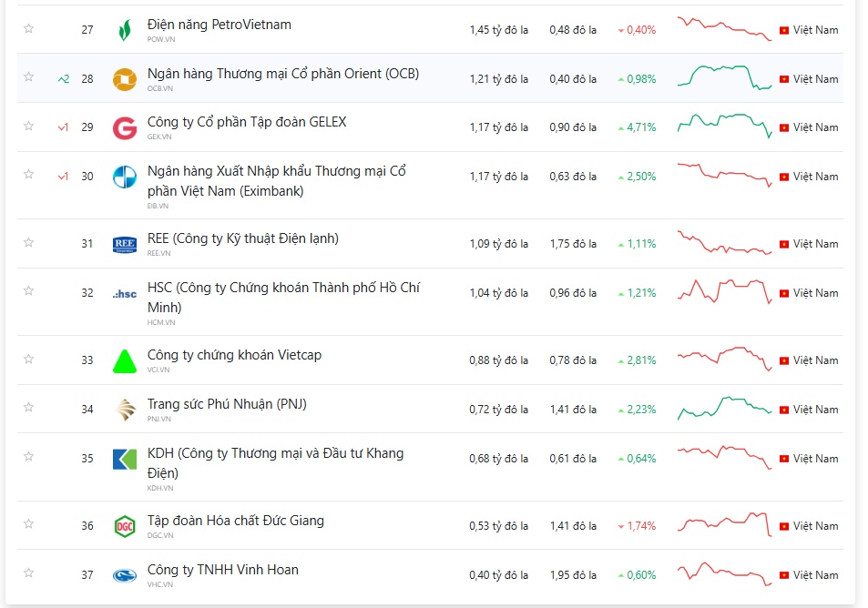Viewport: 868px width, 608px height.
Task: Click the Vietnam flag in REE row
Action: pos(784,244)
